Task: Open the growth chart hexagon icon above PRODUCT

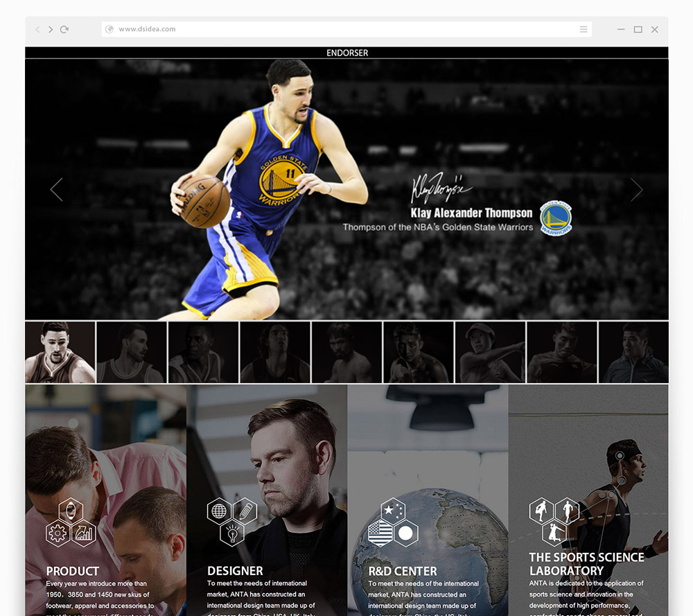Action: 84,534
